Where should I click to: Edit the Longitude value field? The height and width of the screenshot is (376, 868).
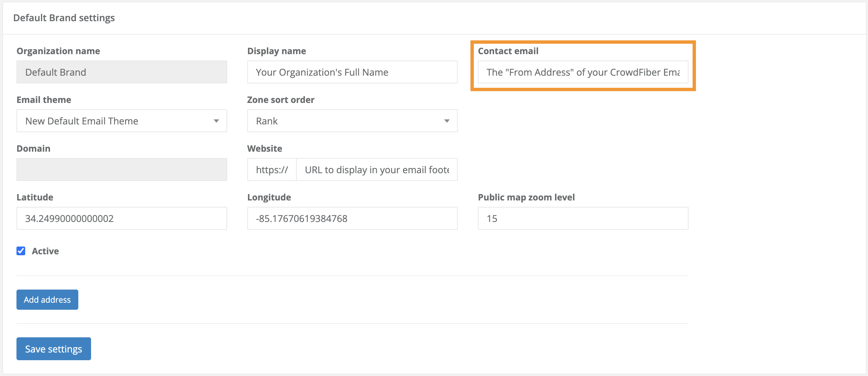click(x=352, y=219)
